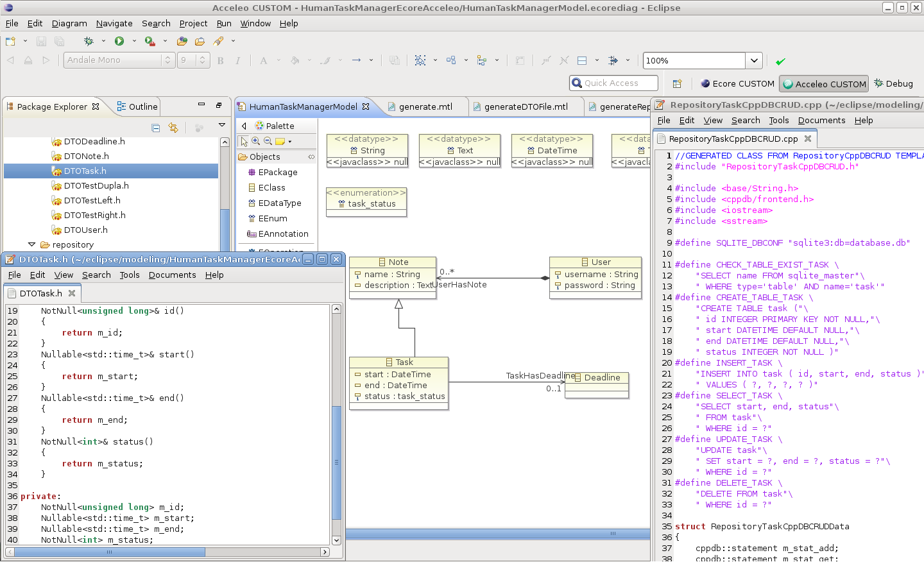Minimize the Package Explorer view panel
The width and height of the screenshot is (924, 562).
[x=201, y=105]
